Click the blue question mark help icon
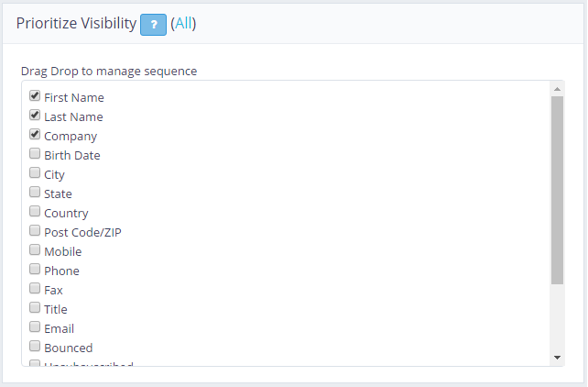Image resolution: width=588 pixels, height=387 pixels. pos(153,25)
